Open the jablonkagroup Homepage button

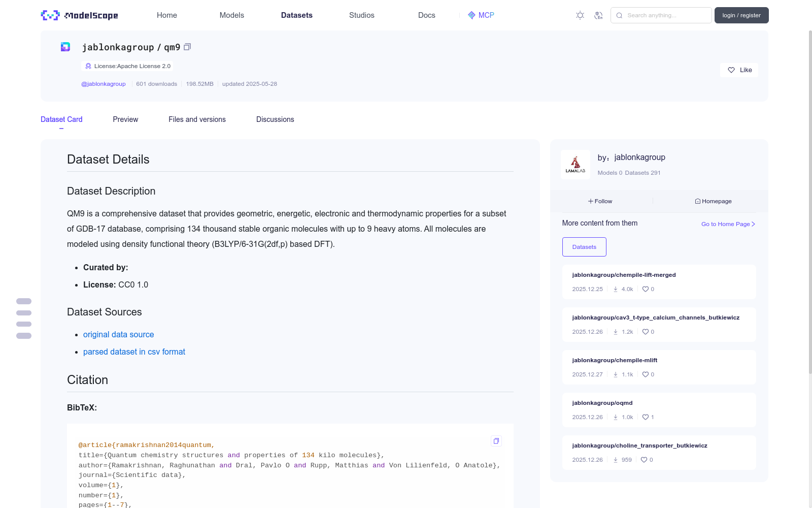714,201
